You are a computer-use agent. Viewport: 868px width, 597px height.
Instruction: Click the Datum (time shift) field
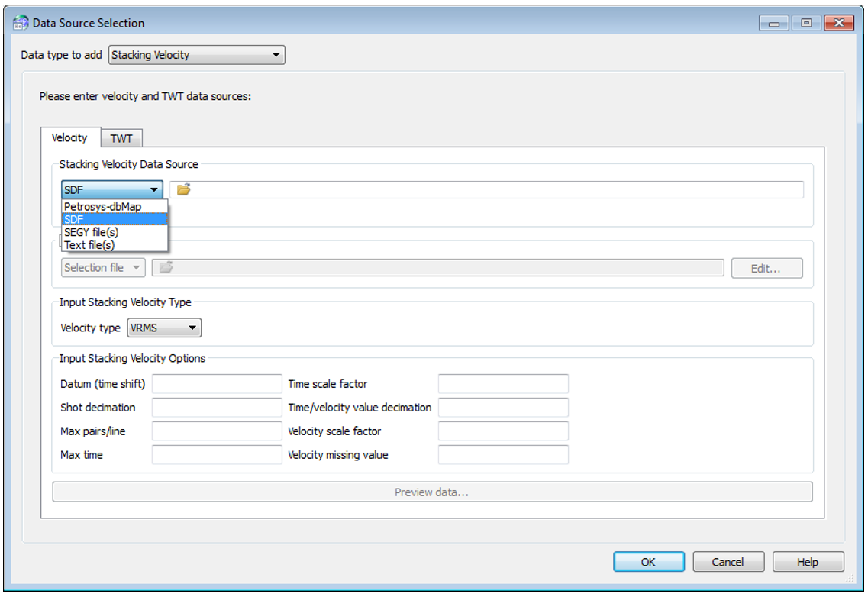pyautogui.click(x=217, y=384)
